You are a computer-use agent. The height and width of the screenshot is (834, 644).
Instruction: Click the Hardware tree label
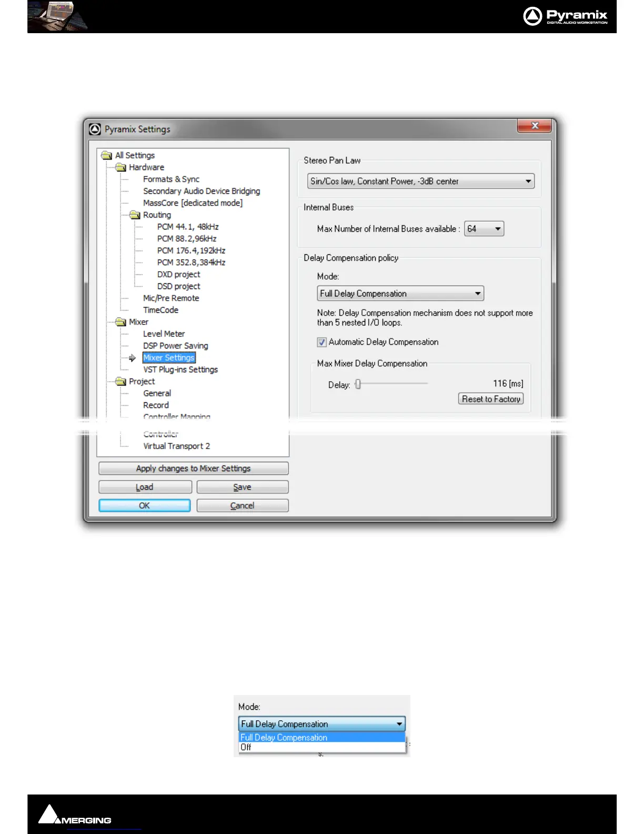click(x=146, y=167)
